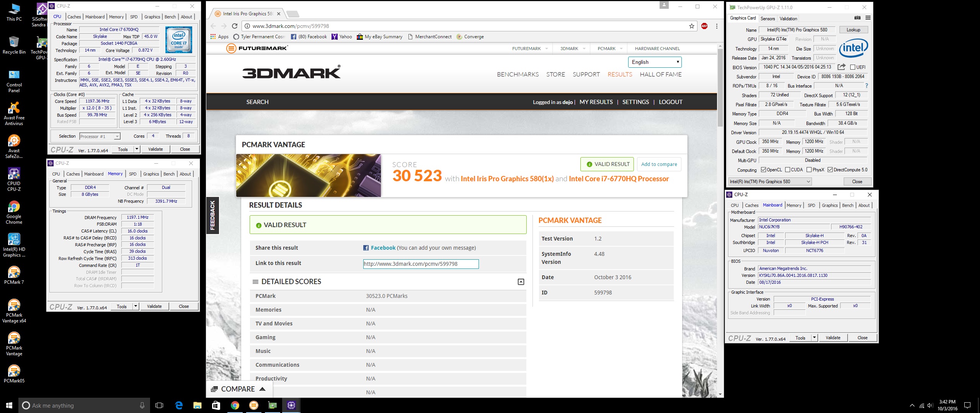Click the result link URL field
This screenshot has height=413, width=980.
pos(421,264)
